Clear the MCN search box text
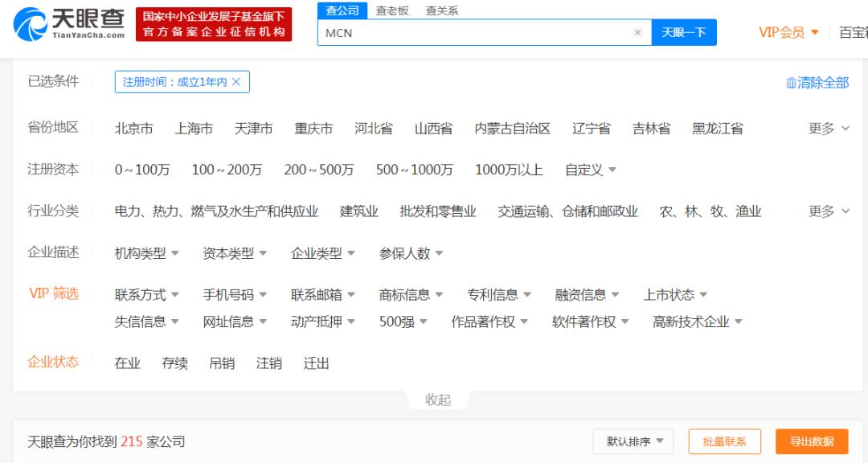 (x=637, y=33)
